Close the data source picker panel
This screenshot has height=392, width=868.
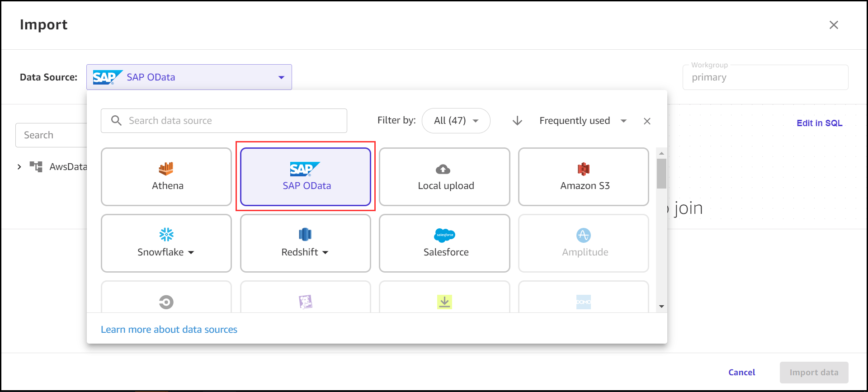point(647,121)
